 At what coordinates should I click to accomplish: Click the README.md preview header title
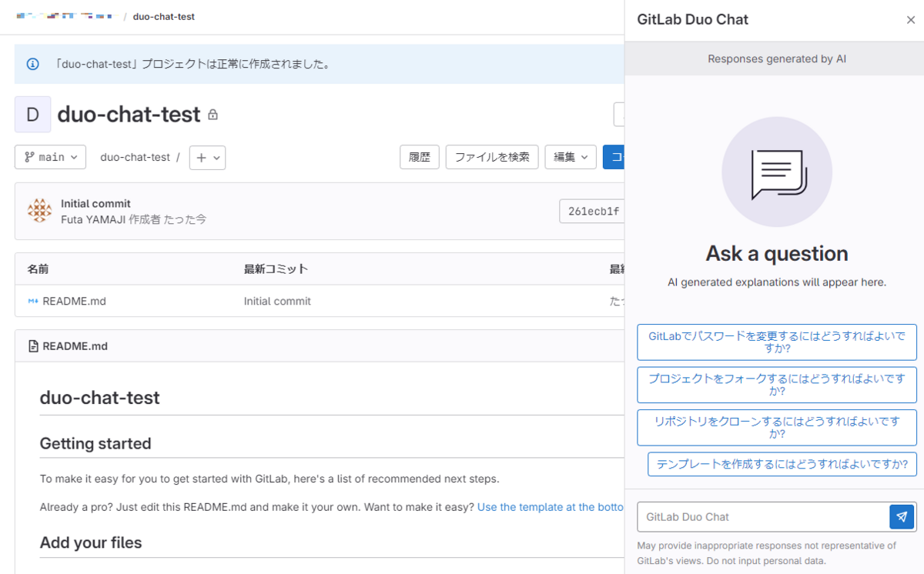click(75, 346)
